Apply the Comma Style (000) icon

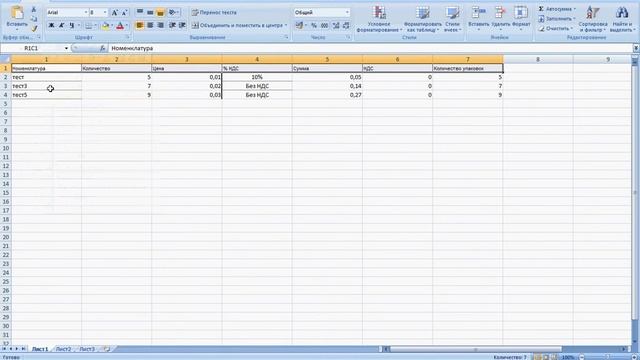point(324,25)
